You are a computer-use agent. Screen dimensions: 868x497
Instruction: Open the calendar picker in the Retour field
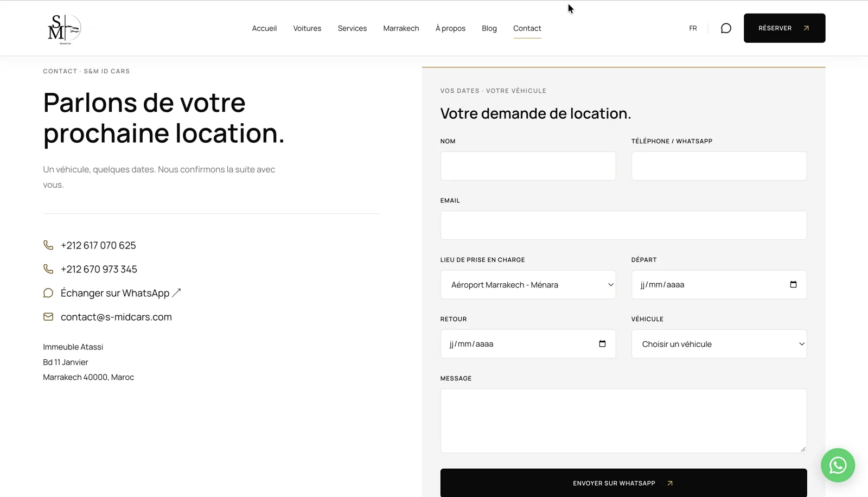coord(602,343)
